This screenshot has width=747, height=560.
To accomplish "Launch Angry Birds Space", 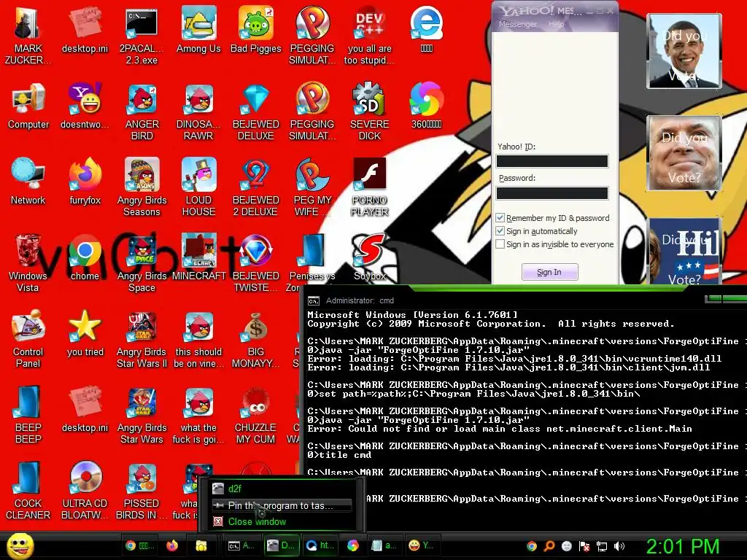I will coord(142,262).
